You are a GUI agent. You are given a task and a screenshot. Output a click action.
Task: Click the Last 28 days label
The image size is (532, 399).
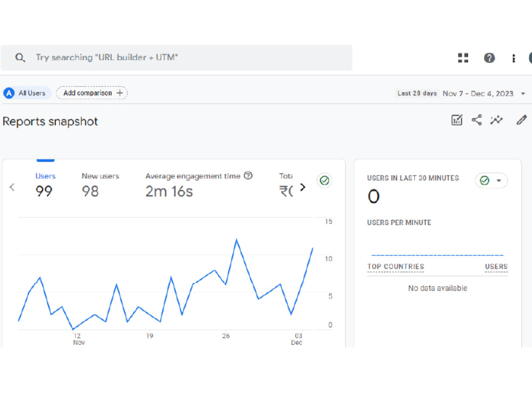(x=417, y=93)
